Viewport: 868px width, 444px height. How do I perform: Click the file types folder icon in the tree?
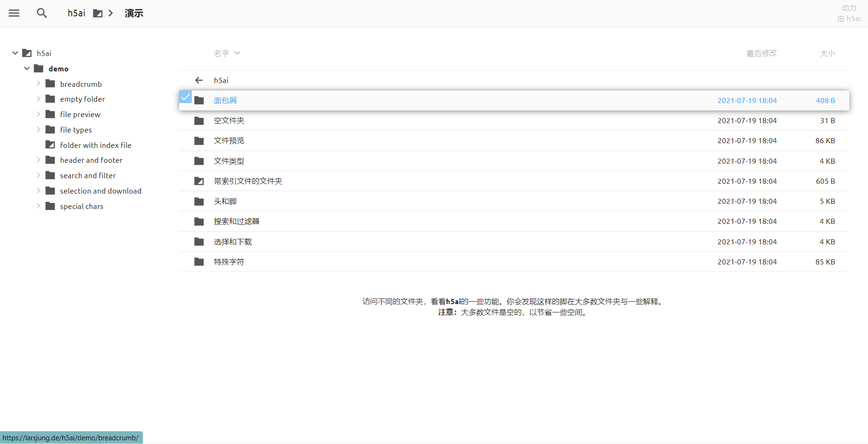[x=50, y=130]
